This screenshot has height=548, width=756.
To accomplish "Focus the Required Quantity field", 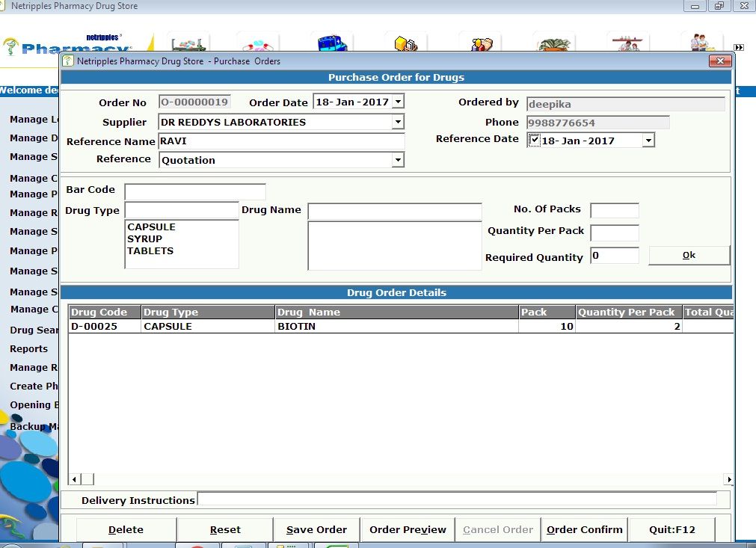I will tap(615, 256).
